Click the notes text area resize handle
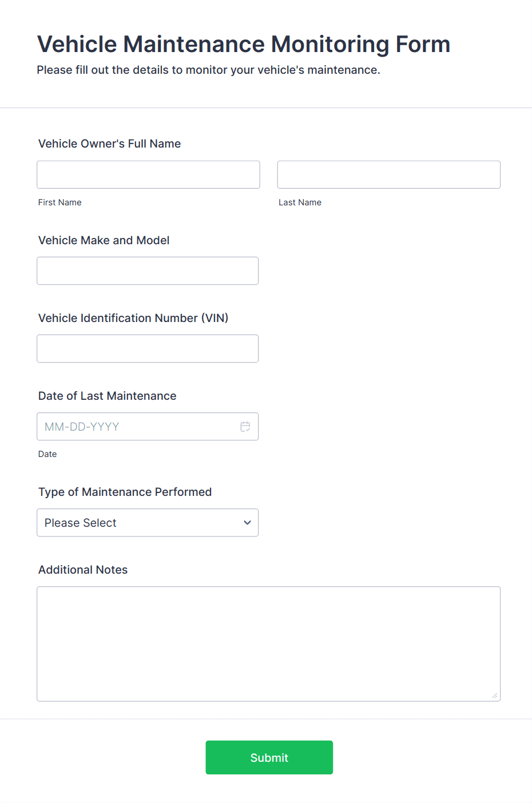 coord(494,695)
